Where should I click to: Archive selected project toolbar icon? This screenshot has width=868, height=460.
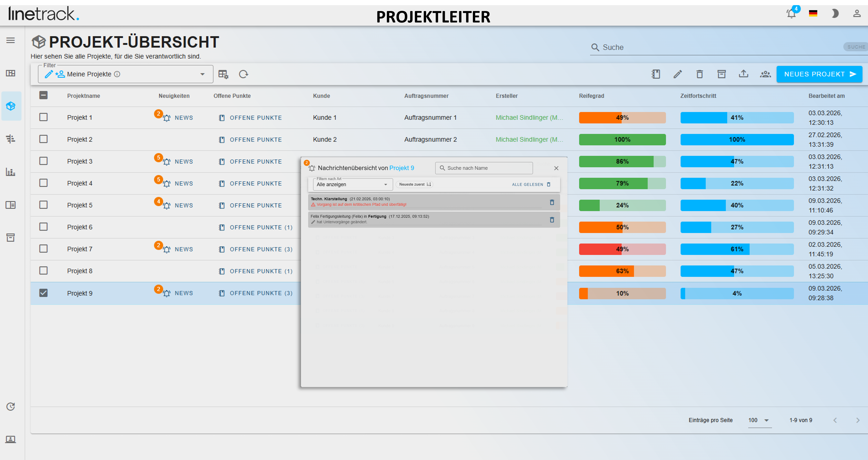[721, 74]
